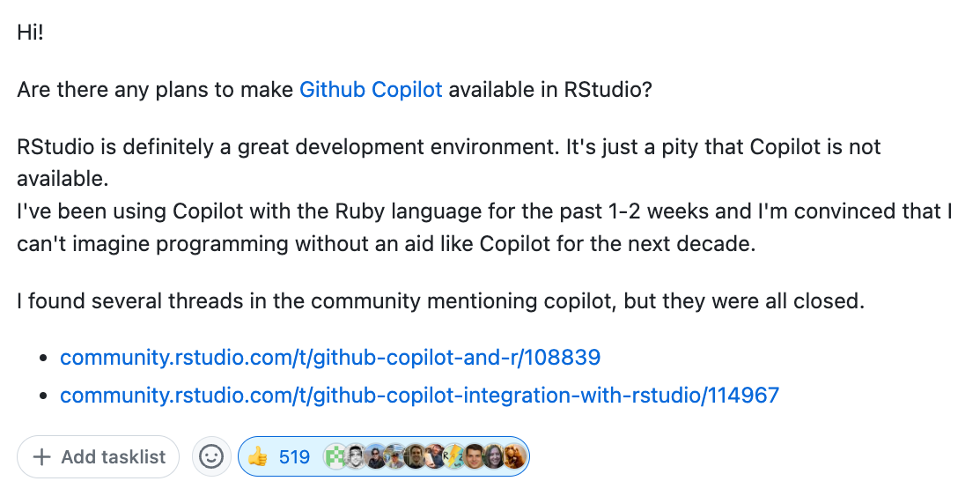
Task: Click the Add tasklist button
Action: coord(98,457)
